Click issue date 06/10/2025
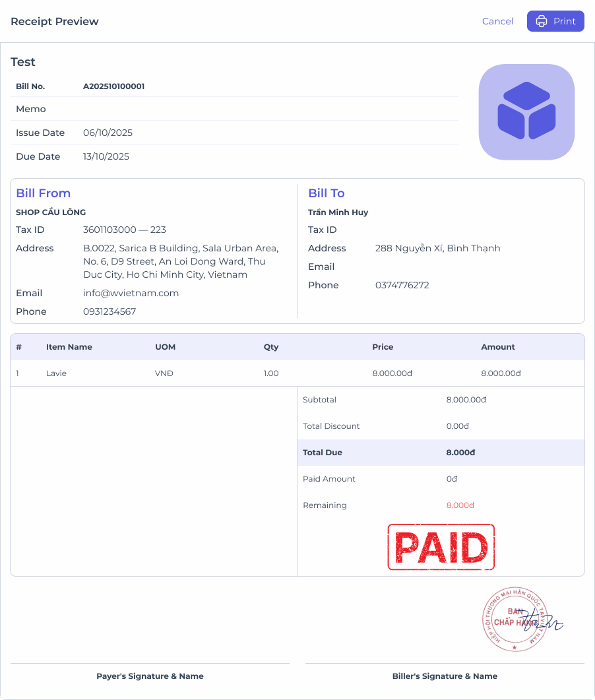Screen dimensions: 595x700 pos(108,133)
